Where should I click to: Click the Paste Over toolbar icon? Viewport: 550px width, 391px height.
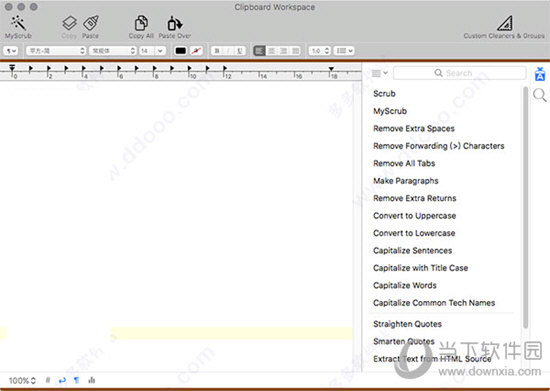coord(174,23)
